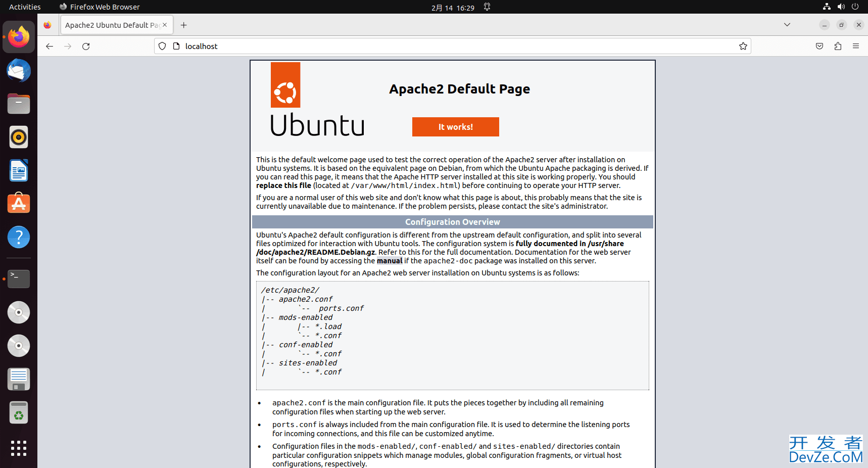Open LibreOffice Writer from dock

click(x=19, y=170)
